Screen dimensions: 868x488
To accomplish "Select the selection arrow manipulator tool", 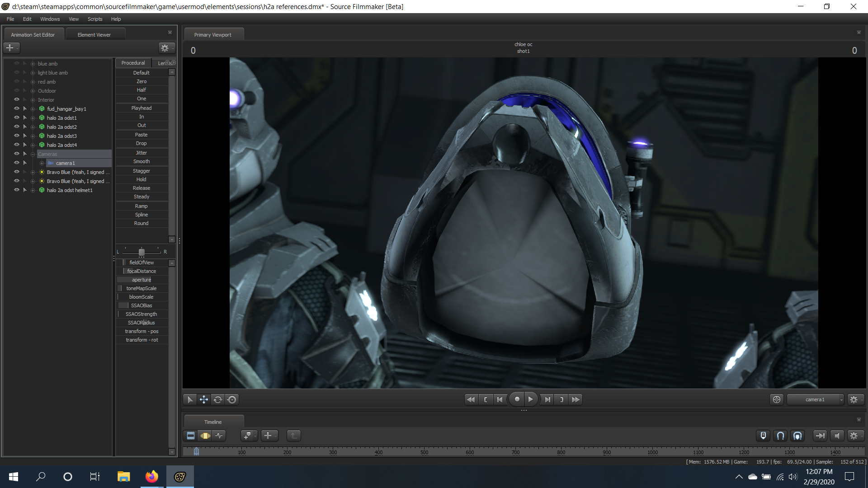I will 190,399.
